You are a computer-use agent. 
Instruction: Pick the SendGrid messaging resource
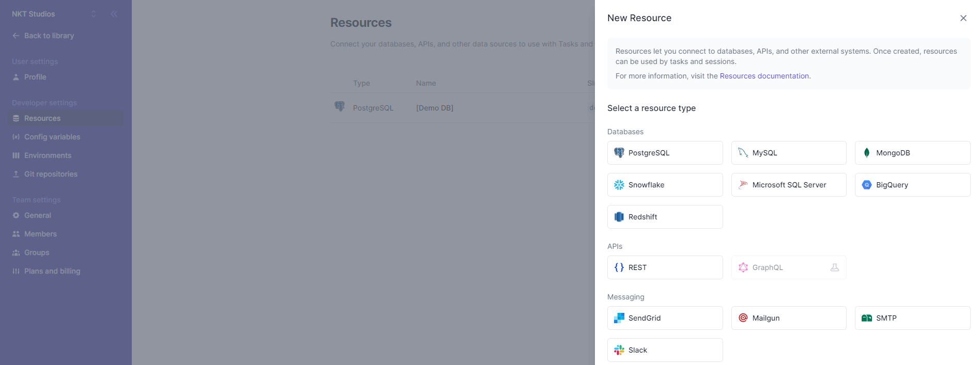665,318
